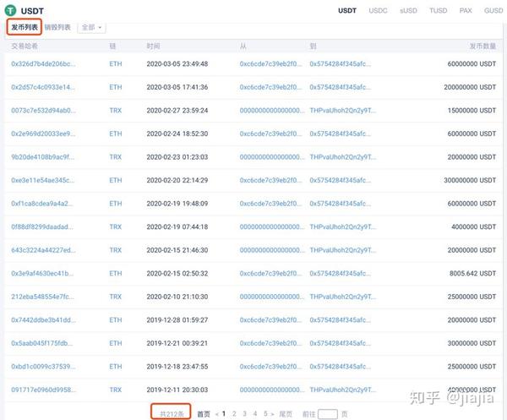Screen dimensions: 507x420
Task: Go to page 4 in pagination
Action: click(x=255, y=413)
